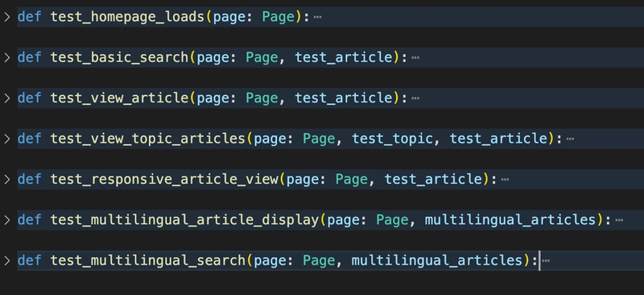Click test_article parameter in test_view_article
Viewport: 644px width, 295px height.
coord(344,98)
